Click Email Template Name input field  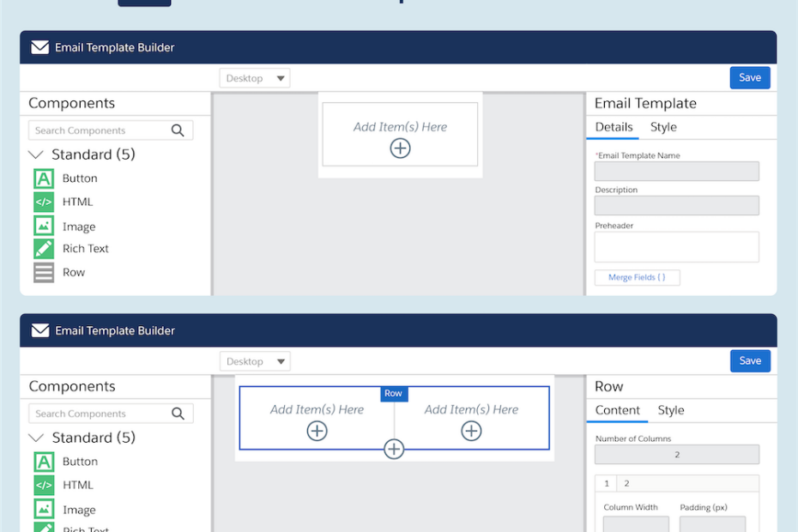(x=676, y=171)
